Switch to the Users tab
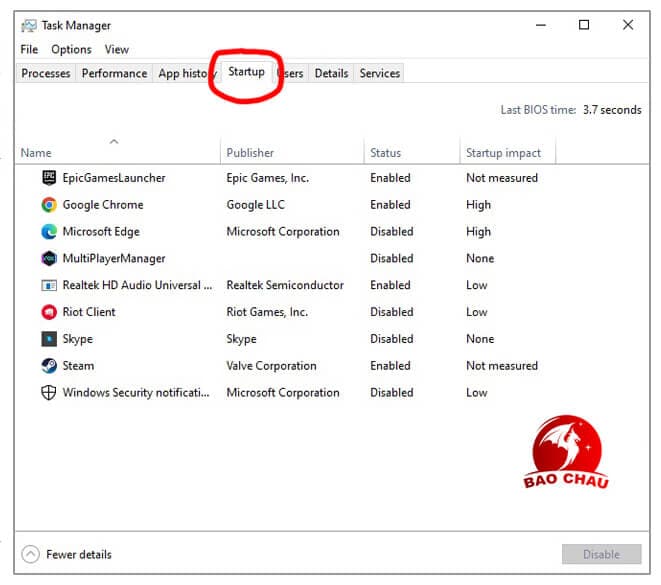The width and height of the screenshot is (661, 585). (291, 73)
